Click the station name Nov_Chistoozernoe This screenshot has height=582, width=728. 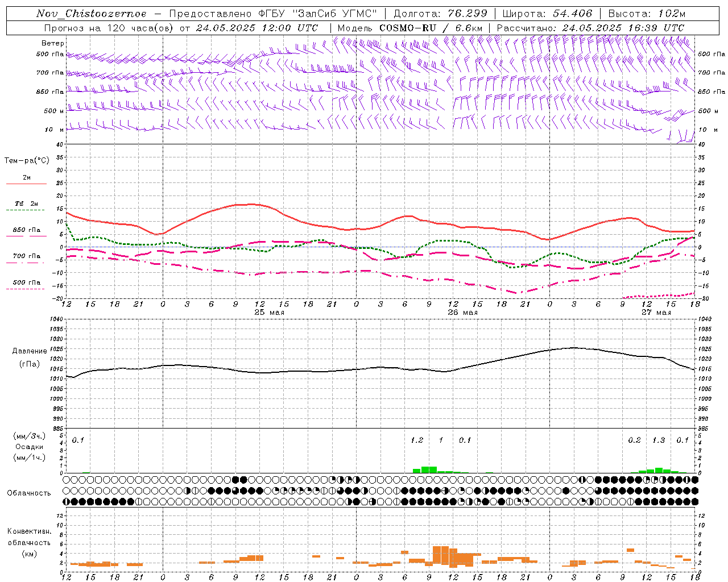tap(91, 14)
